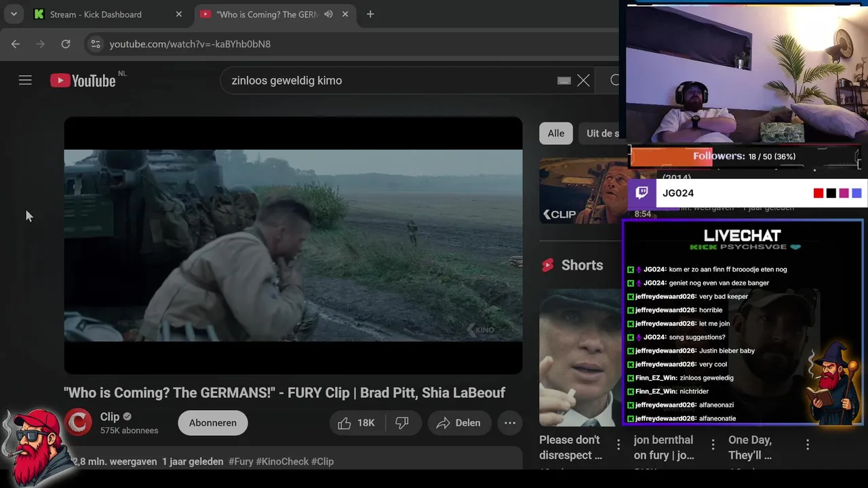868x488 pixels.
Task: Open options for One Day They'll short
Action: [808, 445]
